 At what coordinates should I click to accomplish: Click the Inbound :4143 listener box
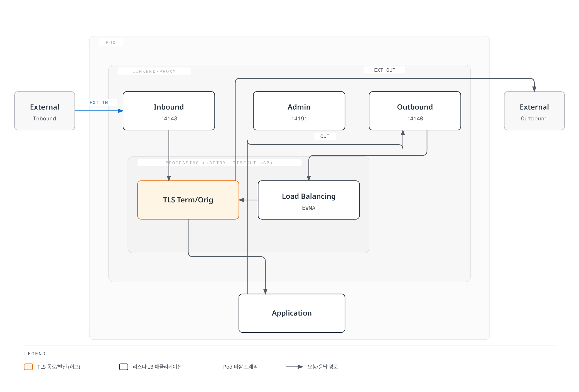(x=169, y=111)
